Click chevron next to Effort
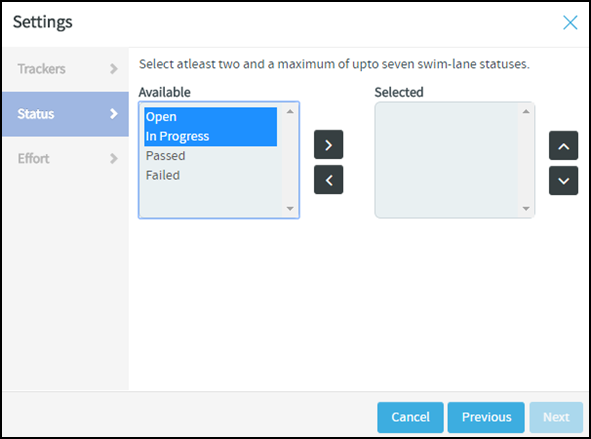The height and width of the screenshot is (439, 591). (113, 159)
